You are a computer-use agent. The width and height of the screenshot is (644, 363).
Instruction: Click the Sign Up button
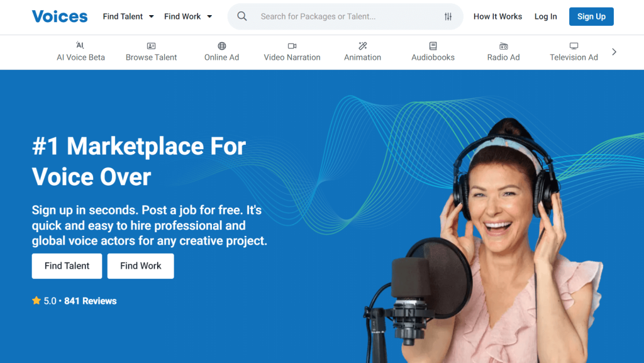point(591,16)
